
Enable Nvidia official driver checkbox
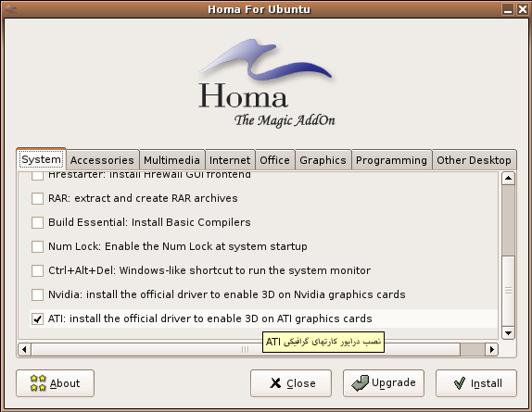pos(37,294)
